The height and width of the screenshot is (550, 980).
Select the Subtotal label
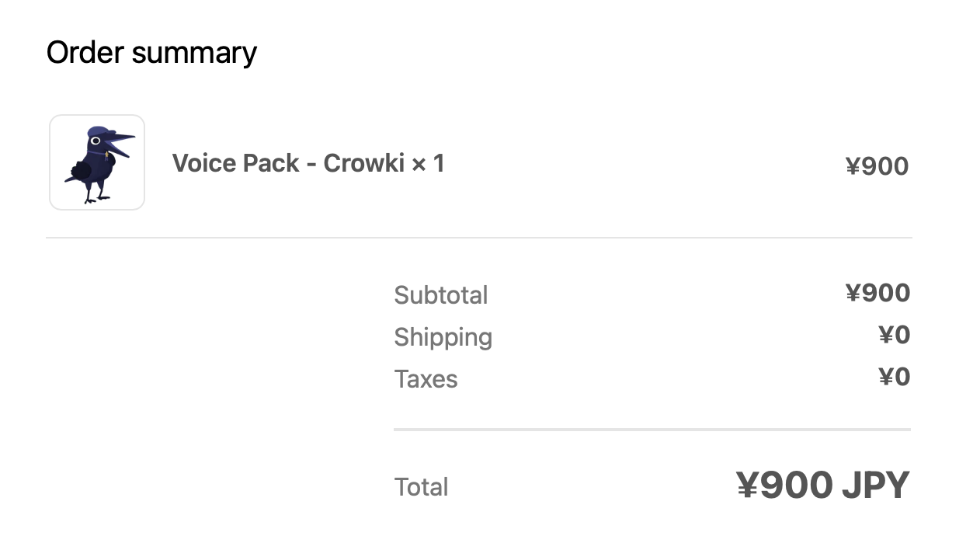pos(440,295)
